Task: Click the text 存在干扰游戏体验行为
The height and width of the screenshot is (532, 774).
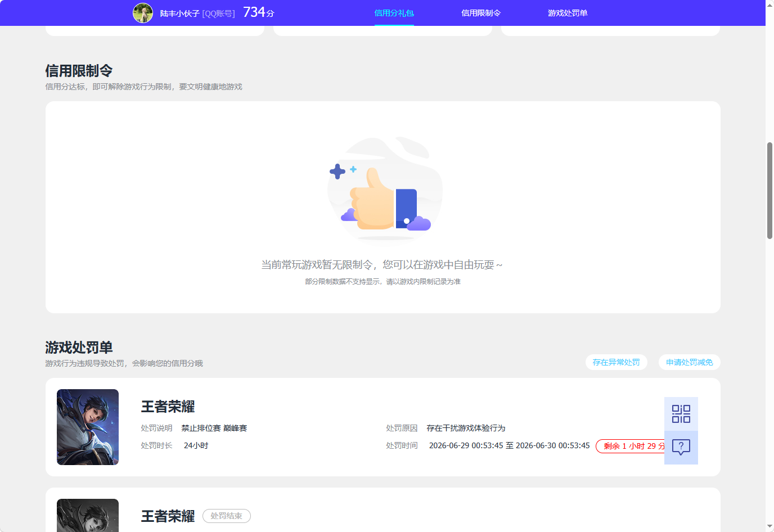Action: click(466, 428)
